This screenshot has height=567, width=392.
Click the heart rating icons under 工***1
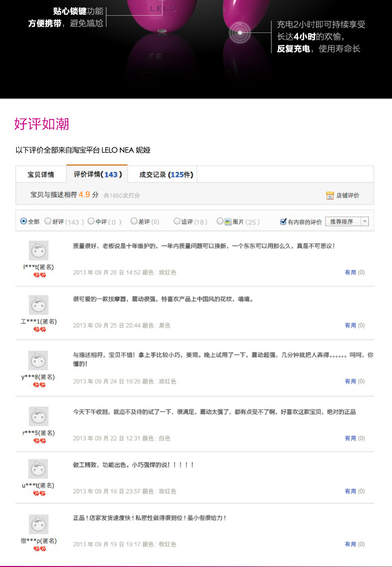[x=40, y=329]
